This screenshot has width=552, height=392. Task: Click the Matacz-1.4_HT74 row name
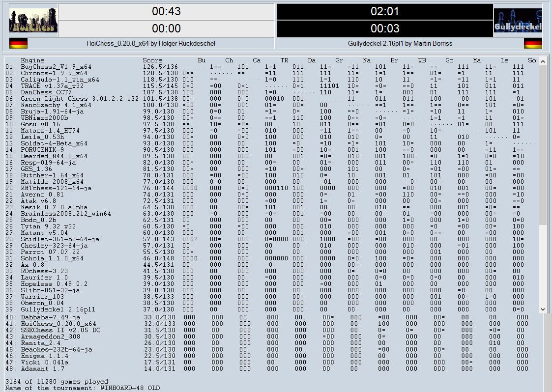coord(50,131)
